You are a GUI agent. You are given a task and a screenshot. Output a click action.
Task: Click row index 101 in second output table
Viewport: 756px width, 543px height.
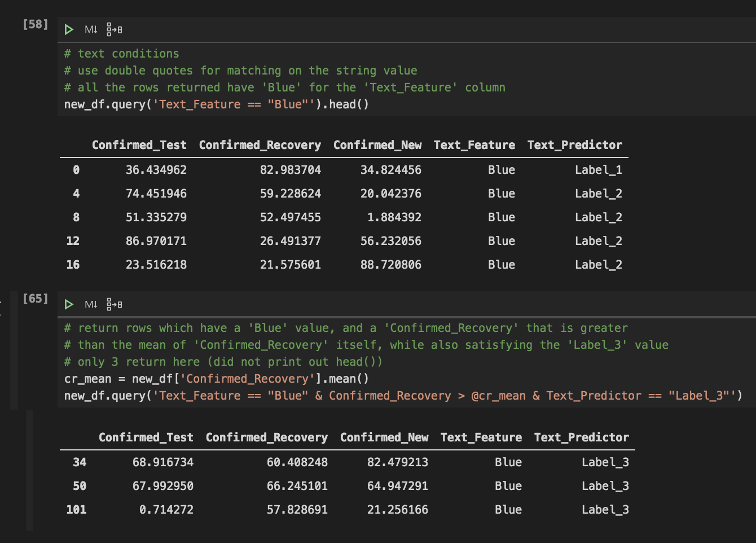(x=76, y=510)
